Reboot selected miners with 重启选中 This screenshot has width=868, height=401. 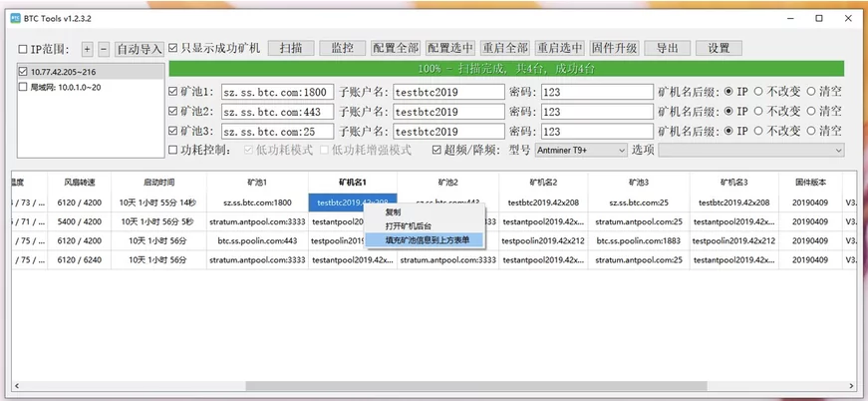tap(559, 48)
